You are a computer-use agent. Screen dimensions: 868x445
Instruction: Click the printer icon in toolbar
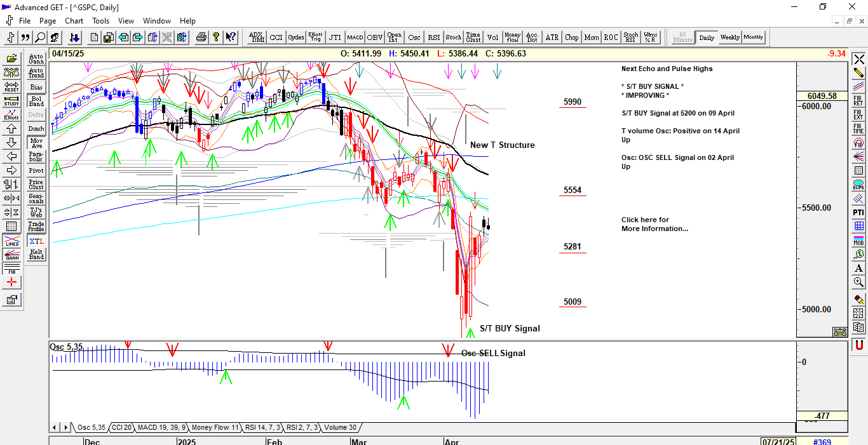pos(201,37)
